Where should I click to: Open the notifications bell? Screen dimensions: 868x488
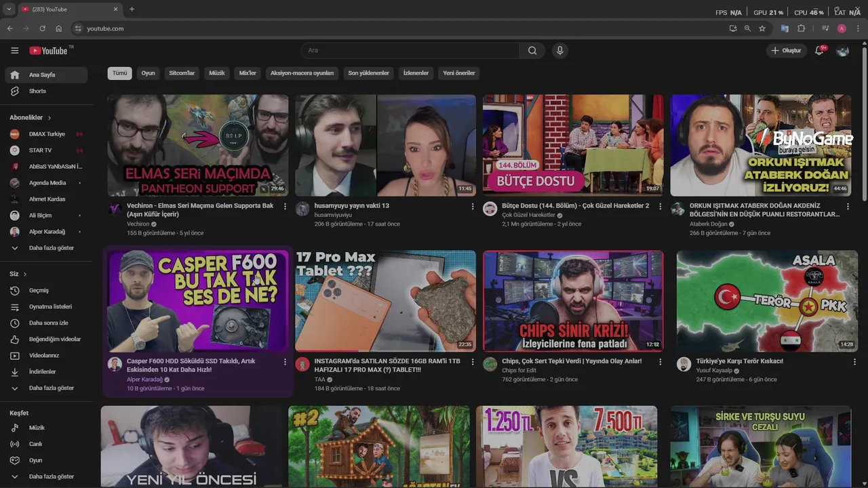tap(819, 51)
